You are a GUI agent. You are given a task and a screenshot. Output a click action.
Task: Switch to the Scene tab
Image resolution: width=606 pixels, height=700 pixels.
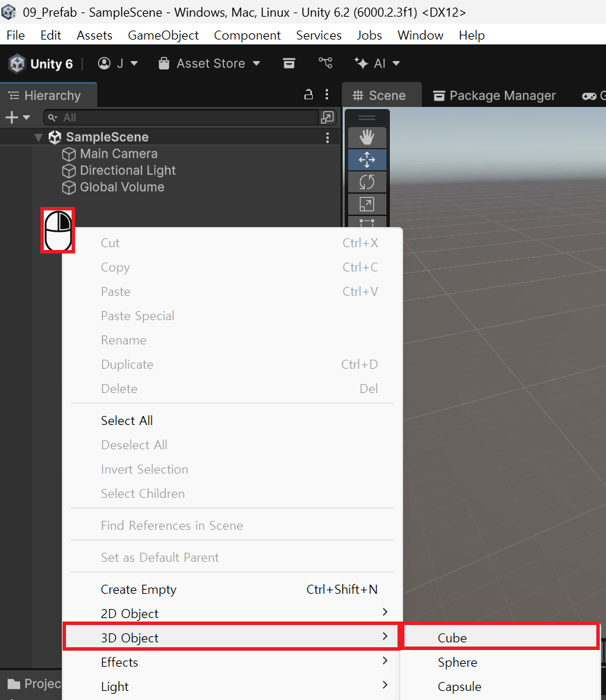click(x=381, y=95)
